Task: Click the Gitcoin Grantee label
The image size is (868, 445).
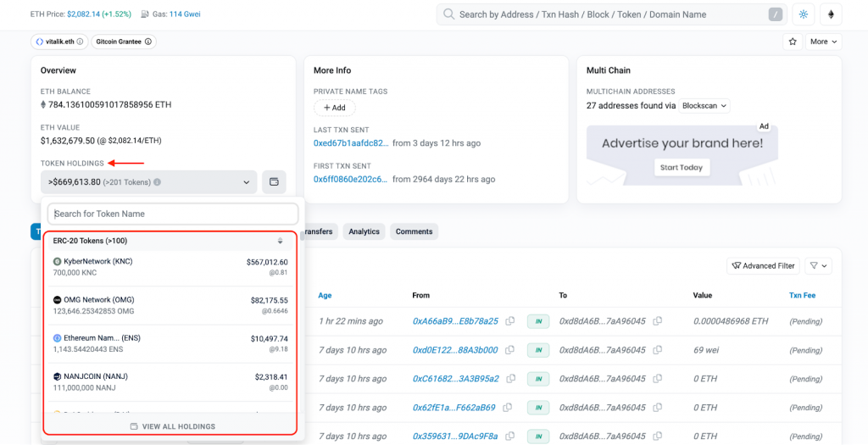Action: (x=124, y=42)
